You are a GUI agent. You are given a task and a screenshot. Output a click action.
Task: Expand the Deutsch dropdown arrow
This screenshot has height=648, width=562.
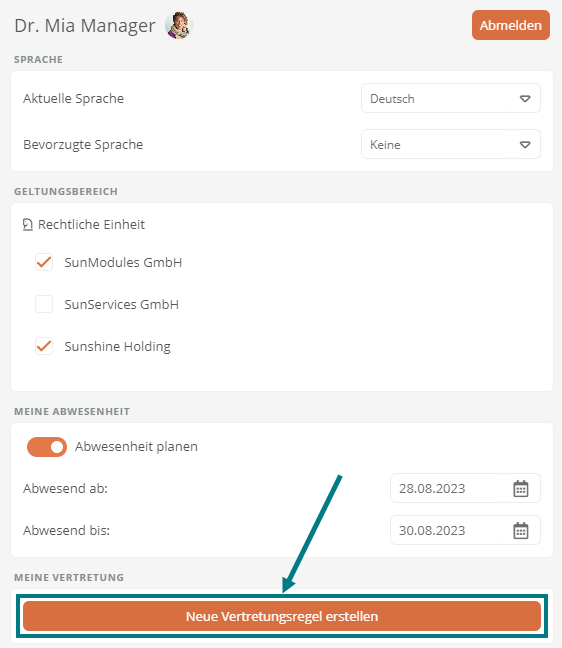click(525, 98)
